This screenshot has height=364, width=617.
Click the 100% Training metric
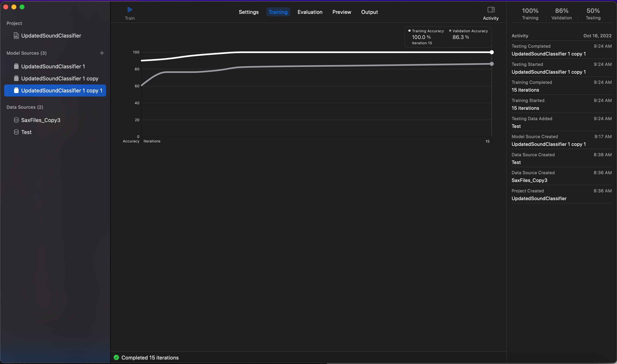click(530, 14)
